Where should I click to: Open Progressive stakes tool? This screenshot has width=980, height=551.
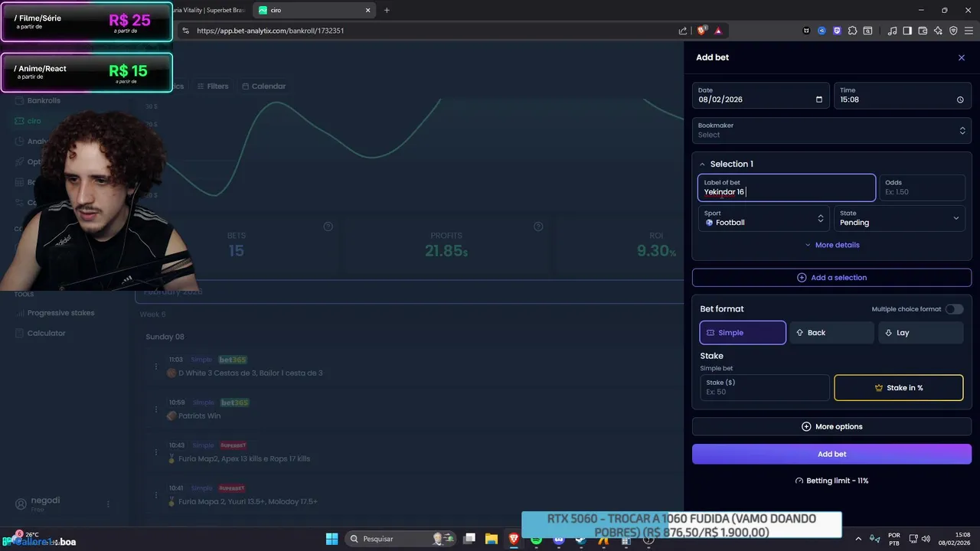(x=56, y=313)
